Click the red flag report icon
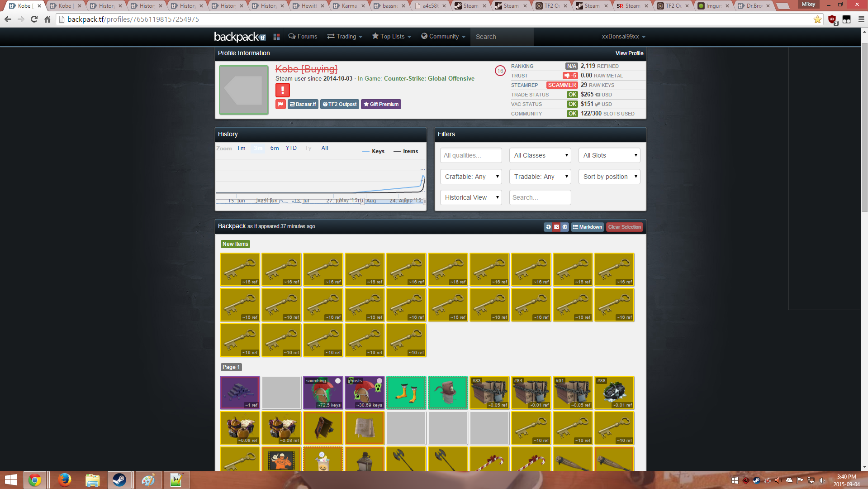The width and height of the screenshot is (868, 489). 280,104
